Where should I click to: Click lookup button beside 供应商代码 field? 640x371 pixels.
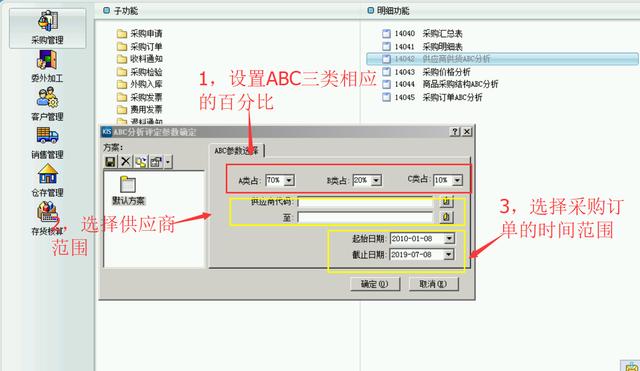[446, 201]
